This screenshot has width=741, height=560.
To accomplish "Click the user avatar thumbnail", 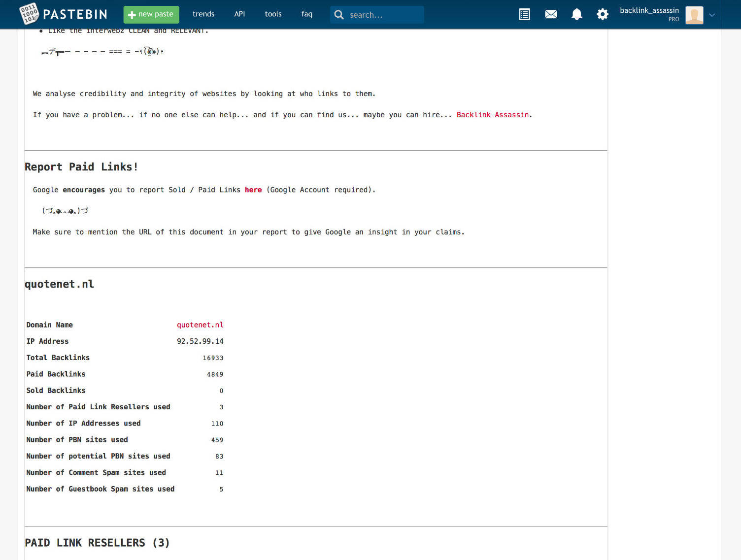I will [x=694, y=15].
